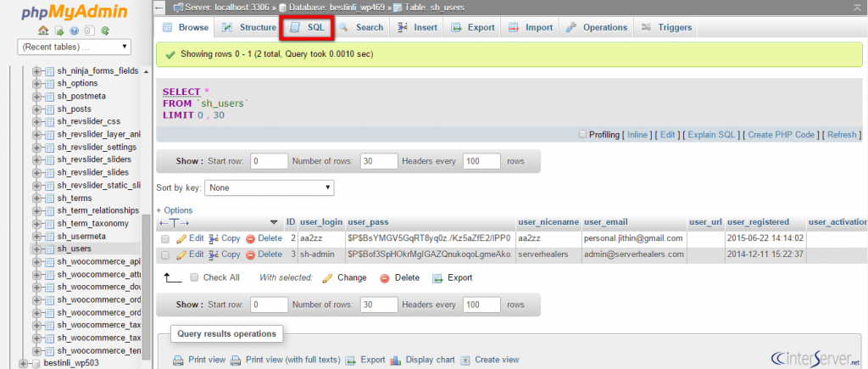Click the red Delete action in the sh-admin row
Screen dimensions: 868x369
point(264,254)
